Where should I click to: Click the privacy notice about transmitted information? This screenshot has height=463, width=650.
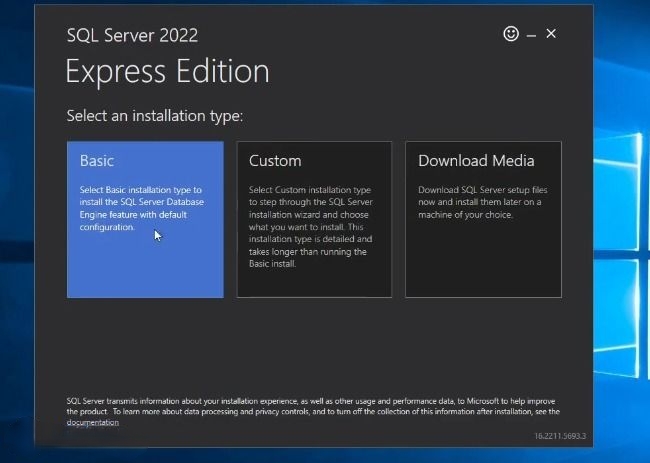(313, 412)
